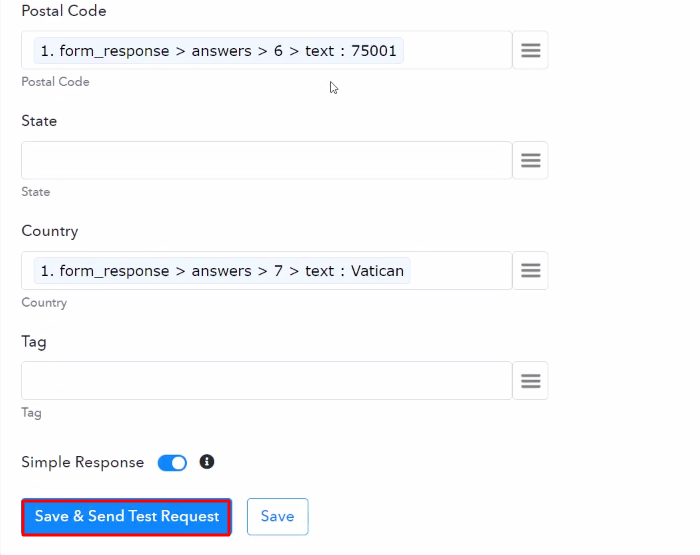Disable the Simple Response toggle switch
Screen dimensions: 700x555
(172, 463)
